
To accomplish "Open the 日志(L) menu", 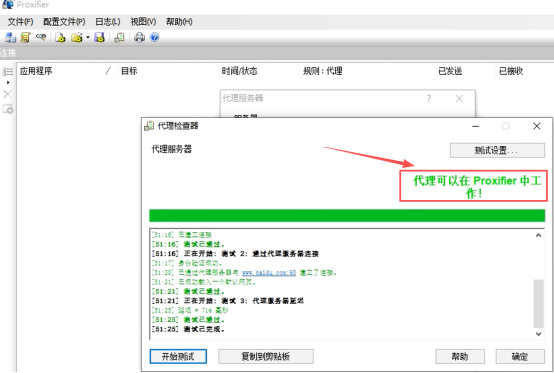I will [x=108, y=22].
